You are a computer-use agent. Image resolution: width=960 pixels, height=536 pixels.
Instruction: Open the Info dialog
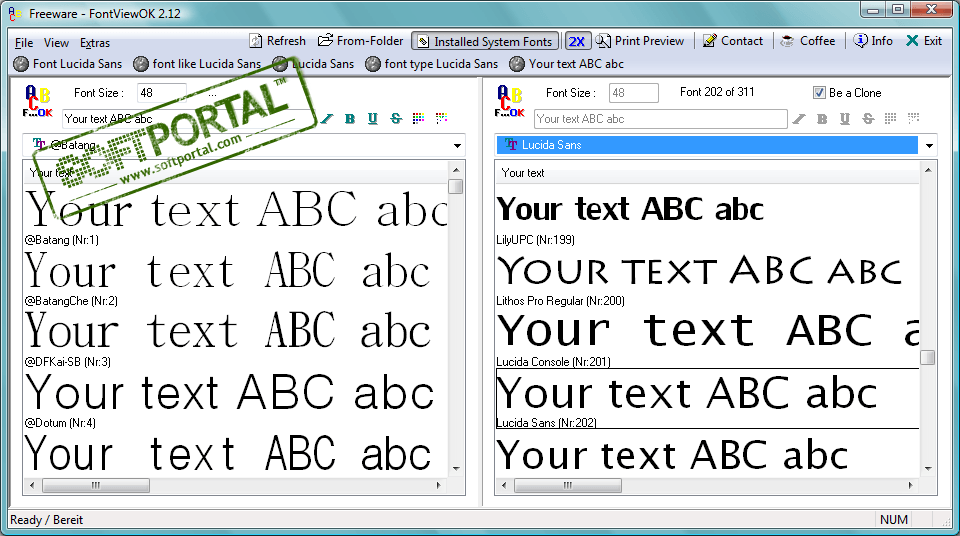873,41
